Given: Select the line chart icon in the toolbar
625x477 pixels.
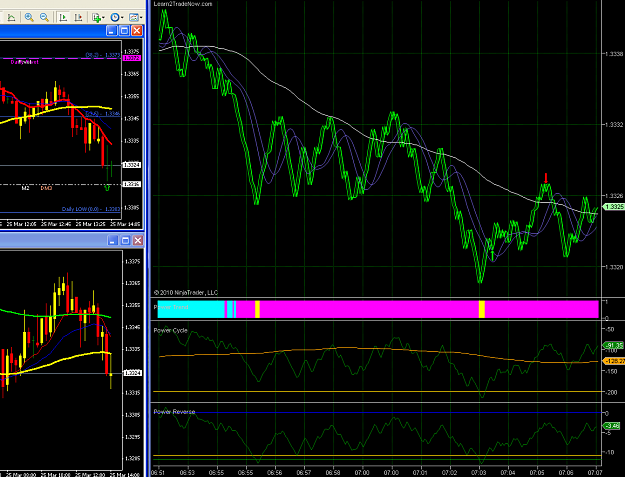Looking at the screenshot, I should pos(11,17).
